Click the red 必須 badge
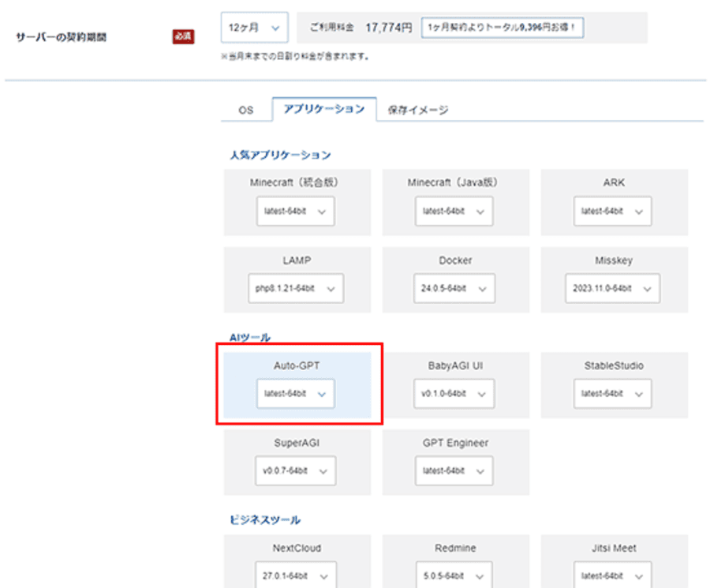Screen dimensions: 710x588 [183, 36]
